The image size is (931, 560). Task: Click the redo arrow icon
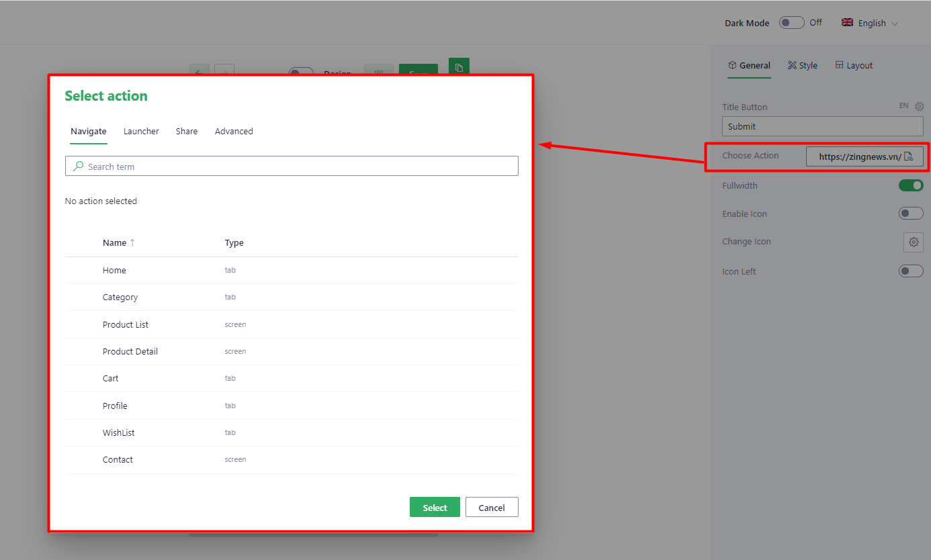[224, 71]
